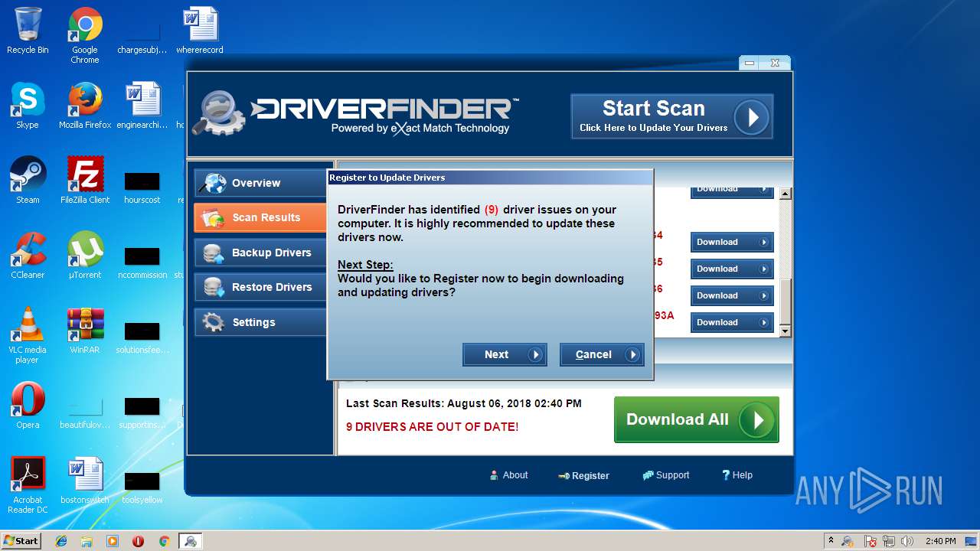This screenshot has height=551, width=980.
Task: Select the supportins... desktop file
Action: [142, 412]
